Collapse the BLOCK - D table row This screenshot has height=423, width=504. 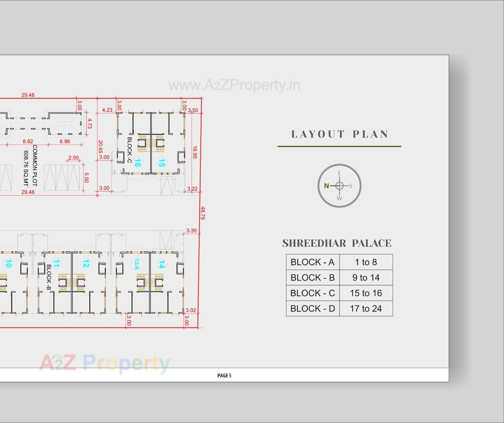tap(312, 308)
